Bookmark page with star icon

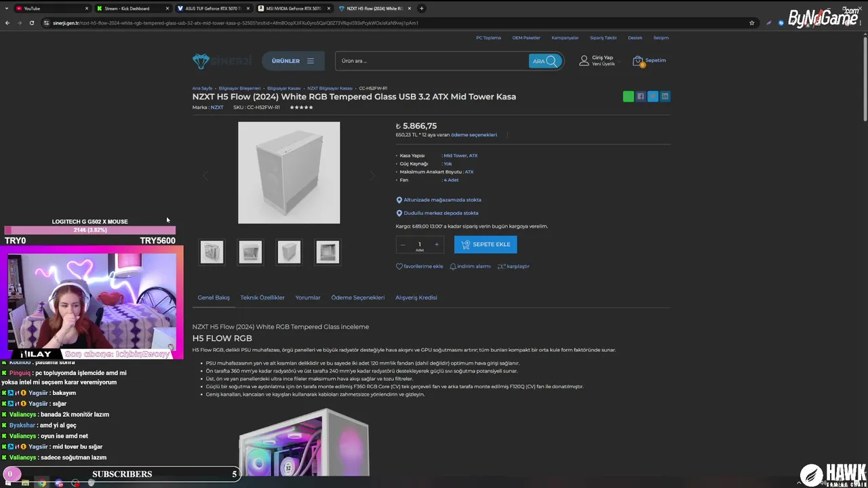click(751, 22)
